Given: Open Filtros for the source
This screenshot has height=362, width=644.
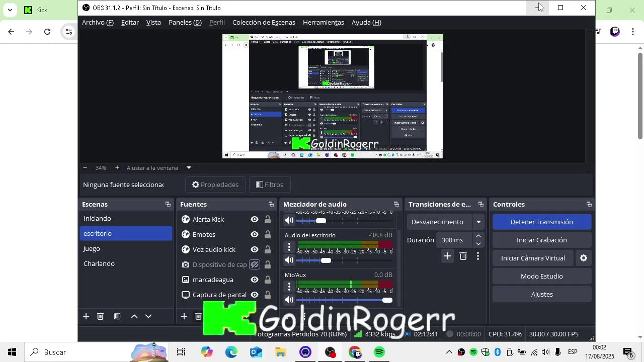Looking at the screenshot, I should point(270,185).
